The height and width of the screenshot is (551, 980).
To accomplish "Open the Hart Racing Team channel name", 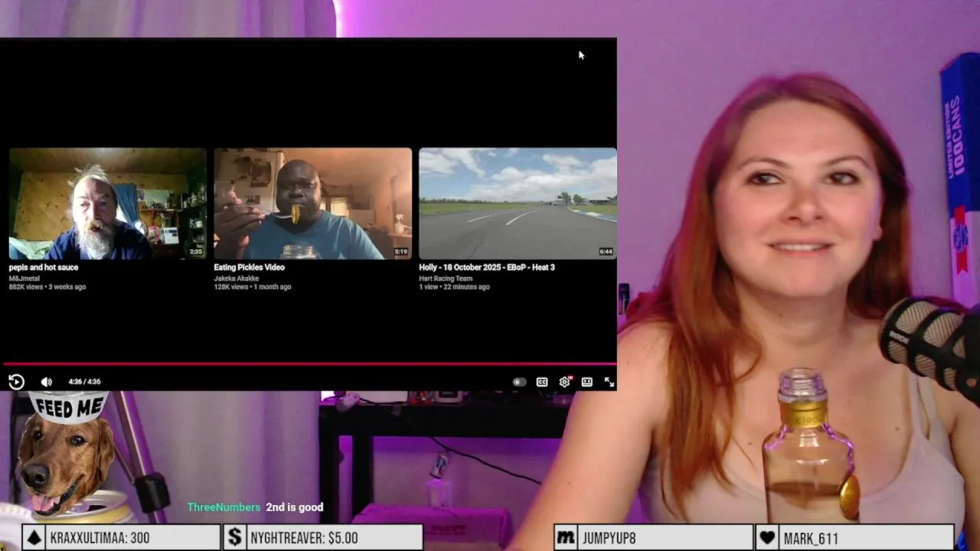I will point(446,279).
